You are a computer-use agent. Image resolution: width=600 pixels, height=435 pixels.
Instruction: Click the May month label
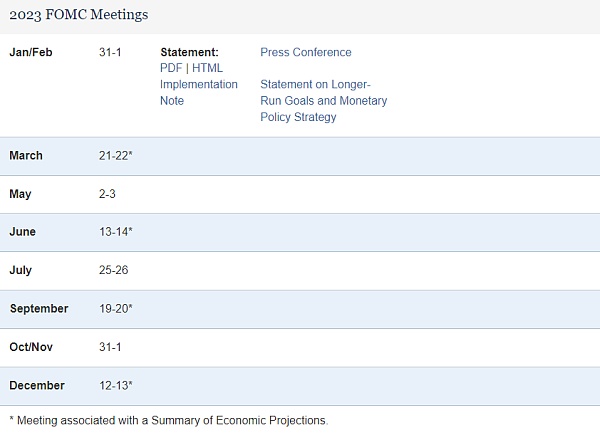pos(20,194)
